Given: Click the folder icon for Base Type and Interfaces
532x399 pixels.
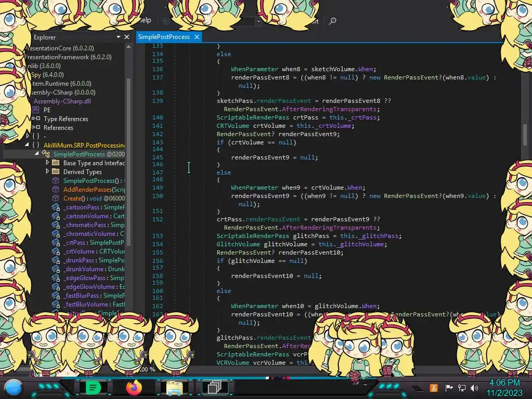Looking at the screenshot, I should click(x=56, y=163).
